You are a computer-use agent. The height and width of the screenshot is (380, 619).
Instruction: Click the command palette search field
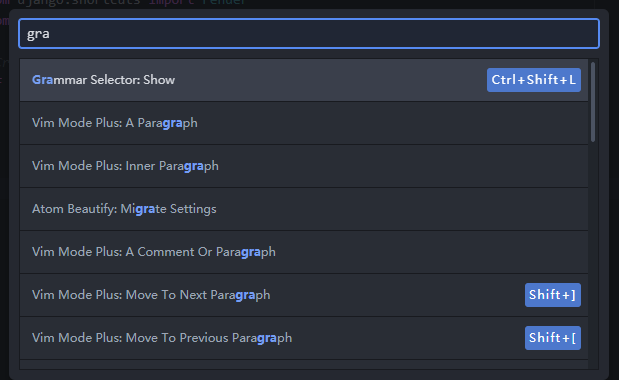coord(309,34)
